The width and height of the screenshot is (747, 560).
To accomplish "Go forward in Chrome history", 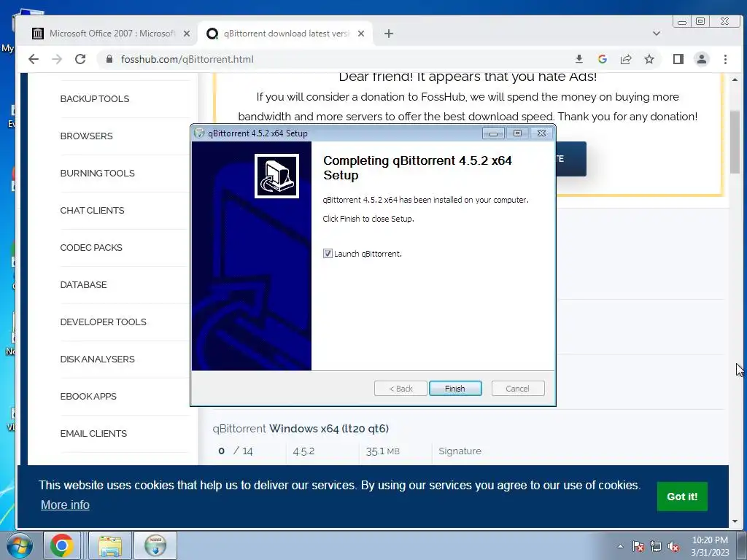I will coord(57,59).
